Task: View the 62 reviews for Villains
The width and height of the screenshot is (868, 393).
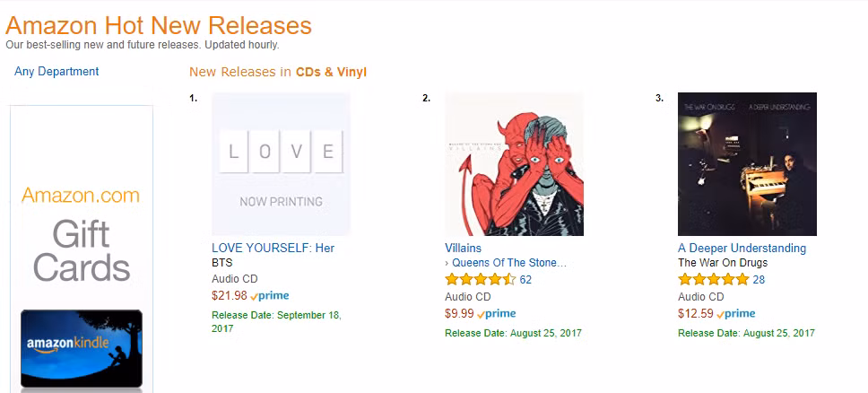Action: tap(525, 280)
